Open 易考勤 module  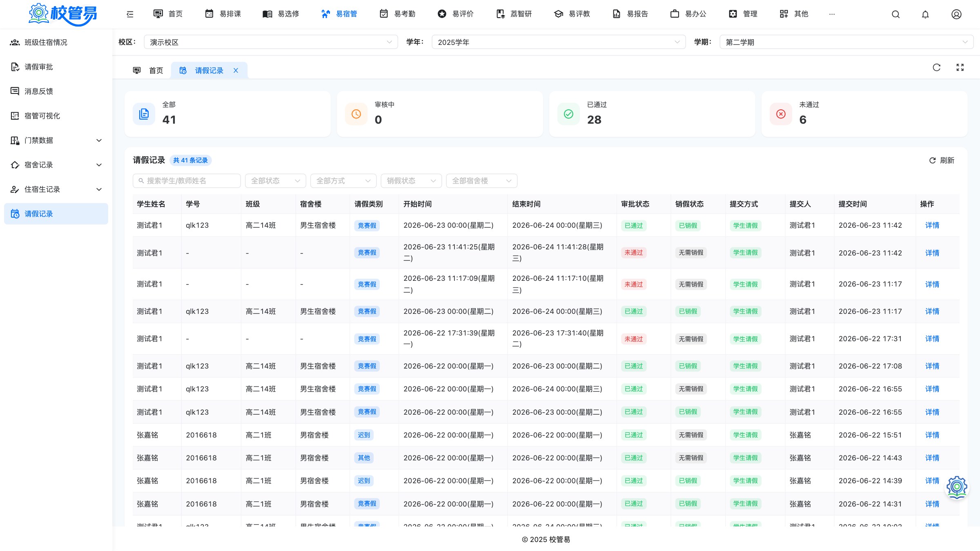(x=397, y=14)
